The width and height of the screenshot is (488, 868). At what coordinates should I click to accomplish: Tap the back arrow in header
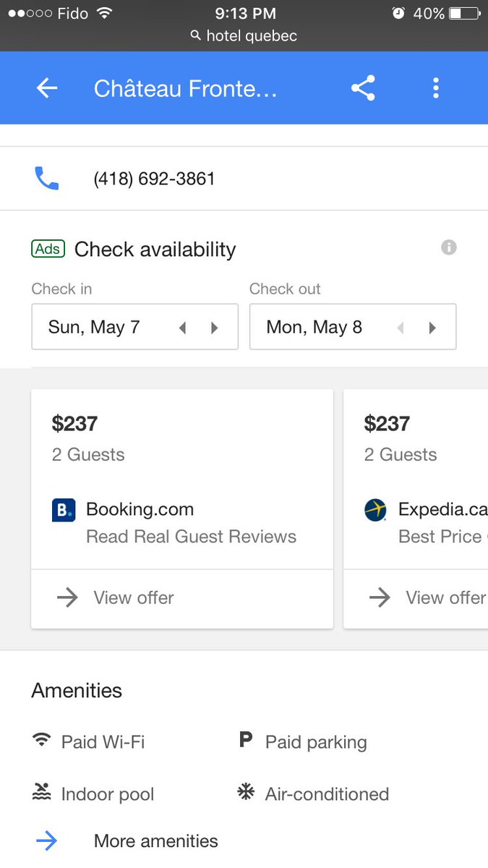(47, 88)
